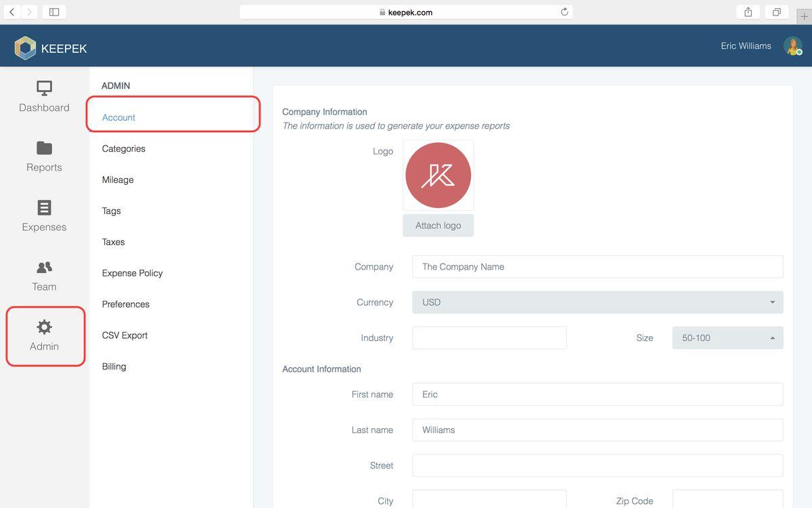Click the Attach logo button
The height and width of the screenshot is (508, 812).
pyautogui.click(x=438, y=226)
